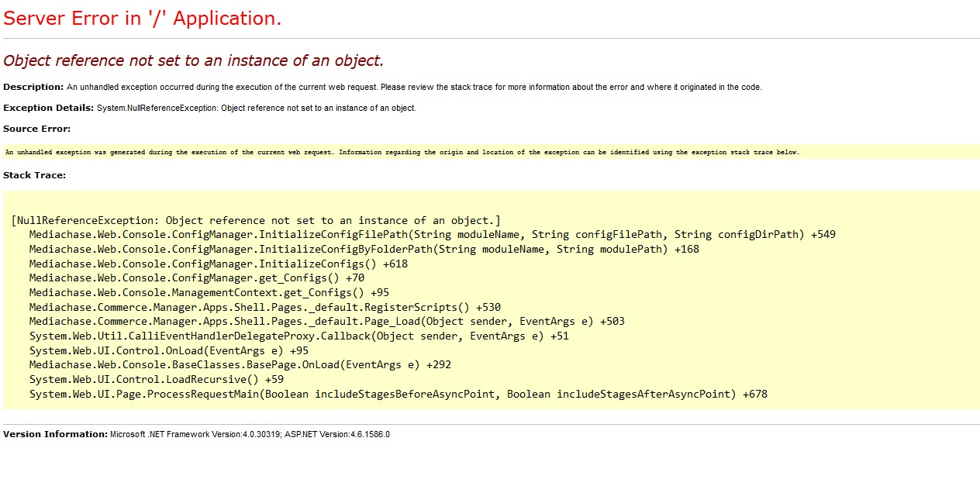Click the 'Source Error:' label
Screen dimensions: 980x493
(36, 129)
